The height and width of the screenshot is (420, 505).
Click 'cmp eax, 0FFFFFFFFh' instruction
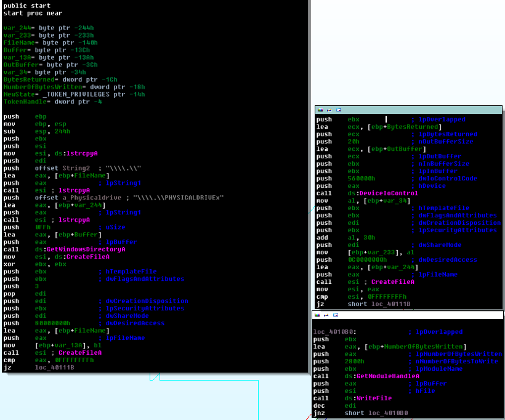(x=49, y=361)
